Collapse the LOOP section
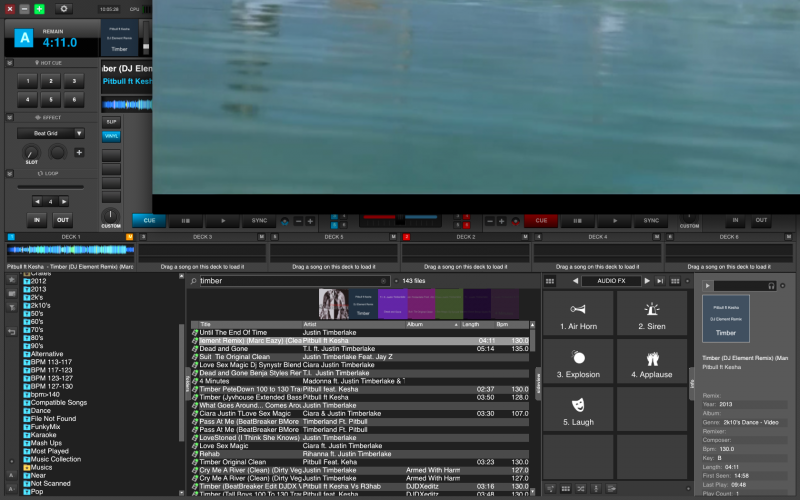This screenshot has height=500, width=800. pyautogui.click(x=9, y=173)
